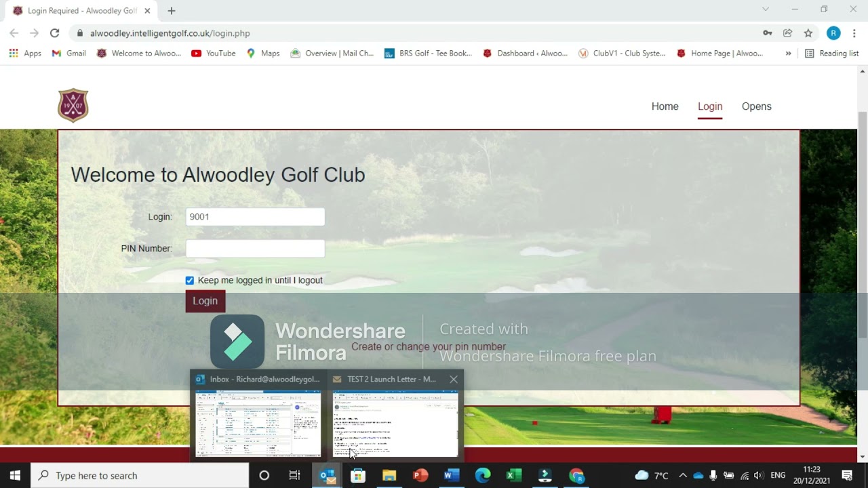The image size is (868, 488).
Task: Open the BRS Golf Tee Booking bookmark
Action: pyautogui.click(x=428, y=53)
